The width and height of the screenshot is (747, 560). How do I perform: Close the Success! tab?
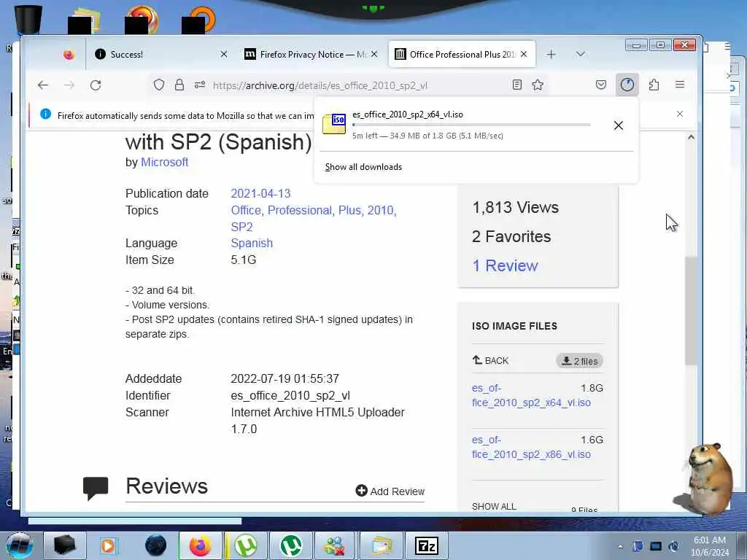(x=223, y=54)
